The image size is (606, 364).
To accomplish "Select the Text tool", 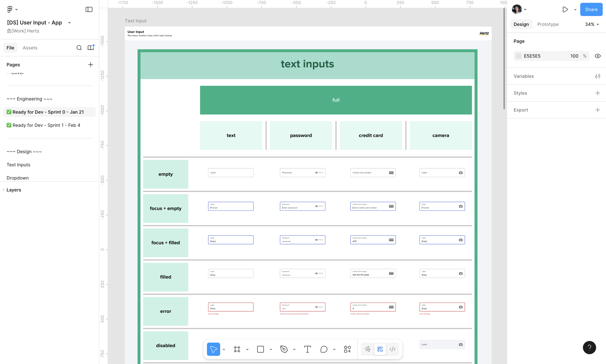I will point(307,349).
